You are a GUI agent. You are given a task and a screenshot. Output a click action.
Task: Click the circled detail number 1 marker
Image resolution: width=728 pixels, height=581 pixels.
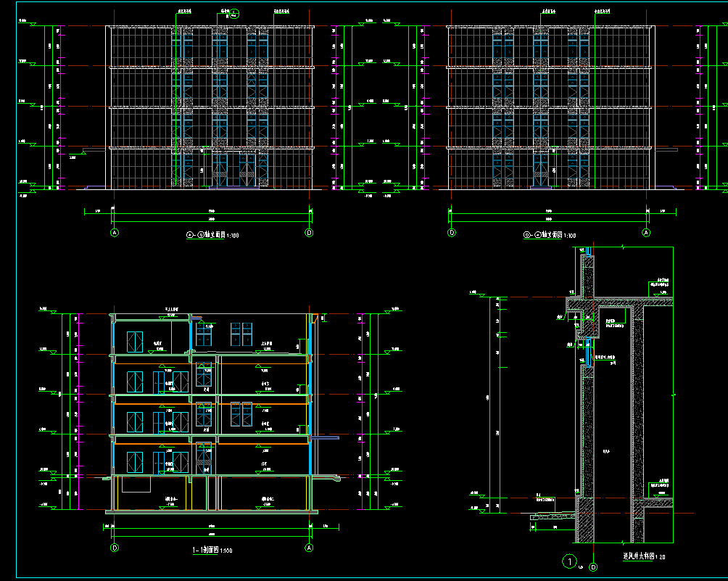tap(570, 561)
